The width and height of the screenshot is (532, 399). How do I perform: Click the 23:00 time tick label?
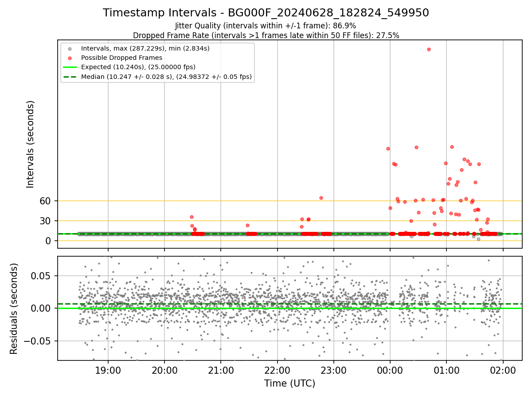(x=334, y=371)
